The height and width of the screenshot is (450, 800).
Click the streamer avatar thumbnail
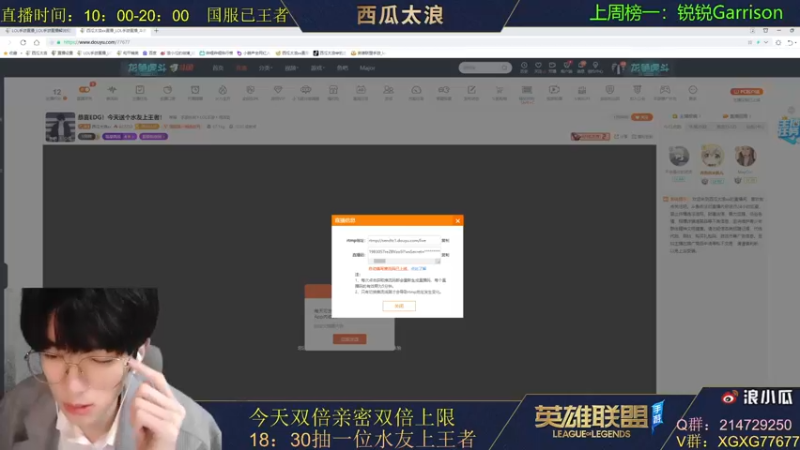[x=60, y=127]
